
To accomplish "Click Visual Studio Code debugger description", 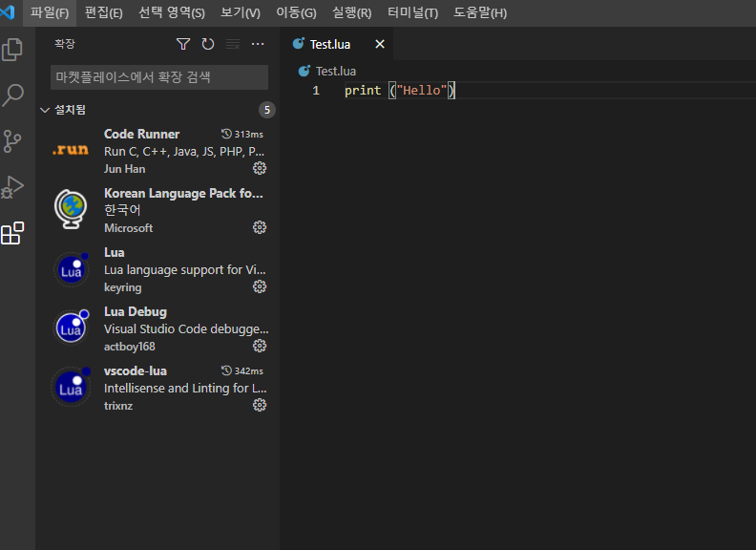I will click(186, 329).
